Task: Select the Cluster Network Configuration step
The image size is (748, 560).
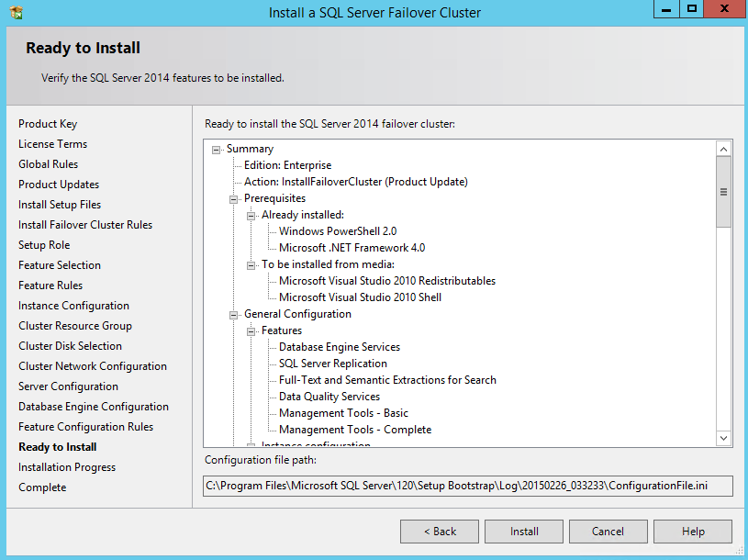Action: [93, 366]
